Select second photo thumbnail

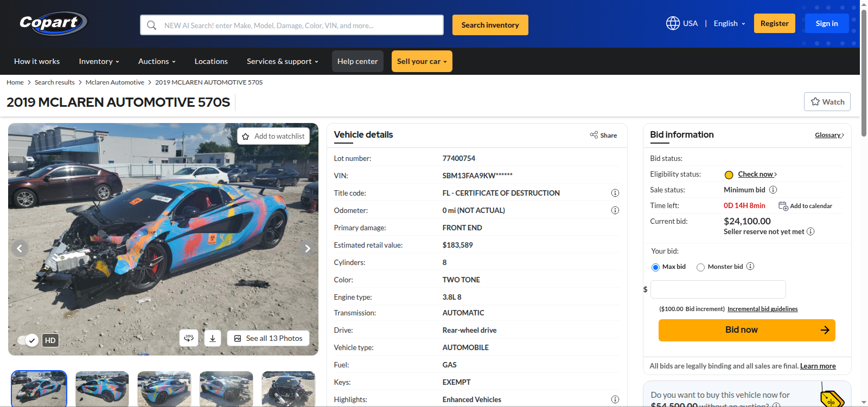[102, 389]
